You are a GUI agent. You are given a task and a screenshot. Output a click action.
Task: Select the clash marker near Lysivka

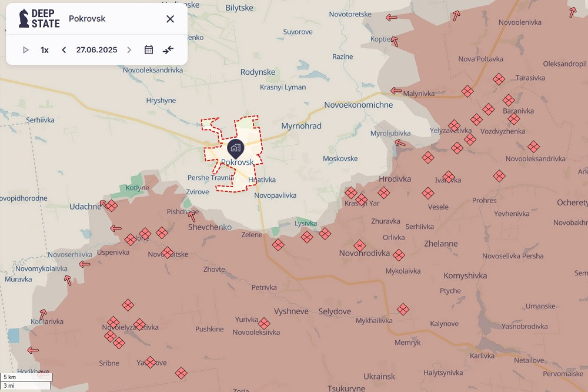pyautogui.click(x=306, y=237)
